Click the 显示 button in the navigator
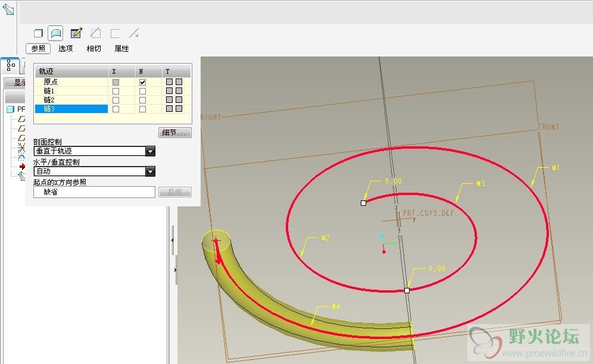 (x=15, y=83)
